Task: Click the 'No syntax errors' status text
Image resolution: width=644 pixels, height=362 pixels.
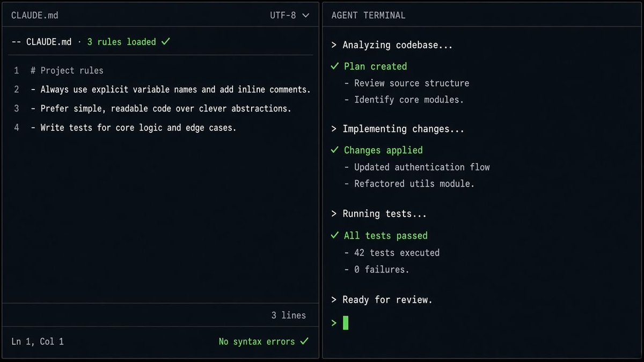Action: pos(257,341)
